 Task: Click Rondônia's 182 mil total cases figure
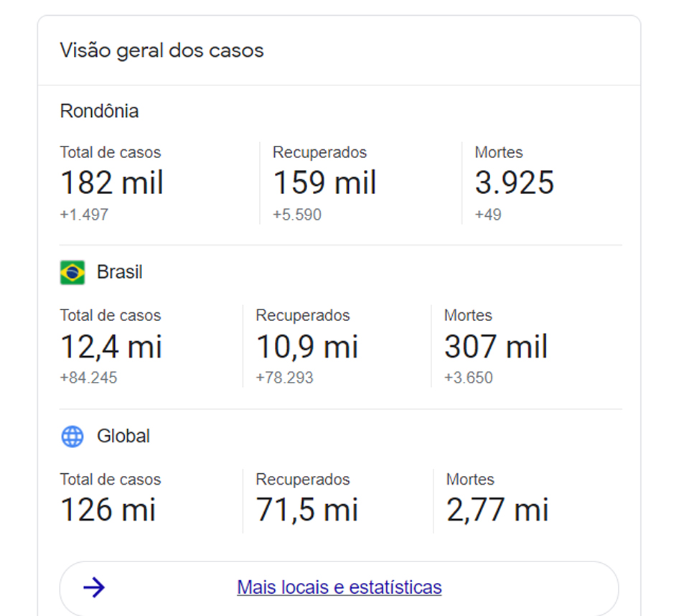pos(112,182)
